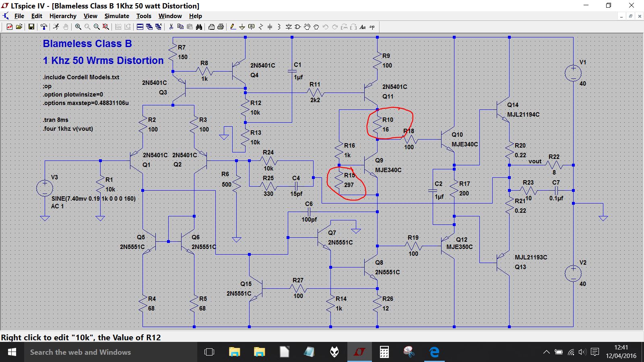The height and width of the screenshot is (362, 644).
Task: Select the Inductor placement tool
Action: tap(279, 27)
